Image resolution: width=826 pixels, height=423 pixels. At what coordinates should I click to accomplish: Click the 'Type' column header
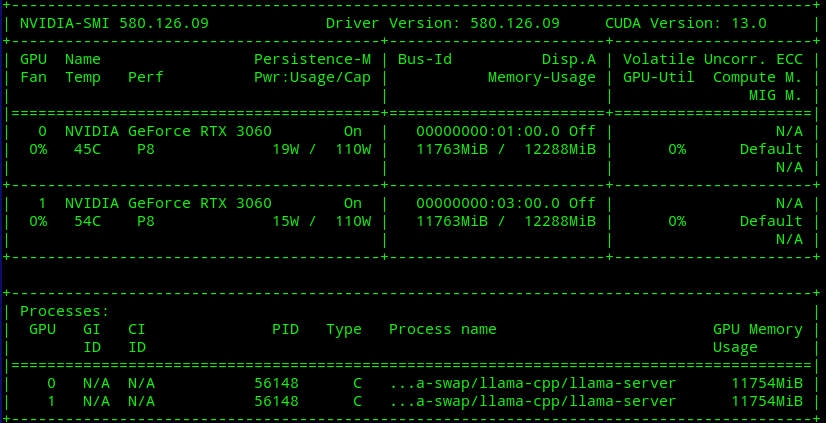(343, 330)
